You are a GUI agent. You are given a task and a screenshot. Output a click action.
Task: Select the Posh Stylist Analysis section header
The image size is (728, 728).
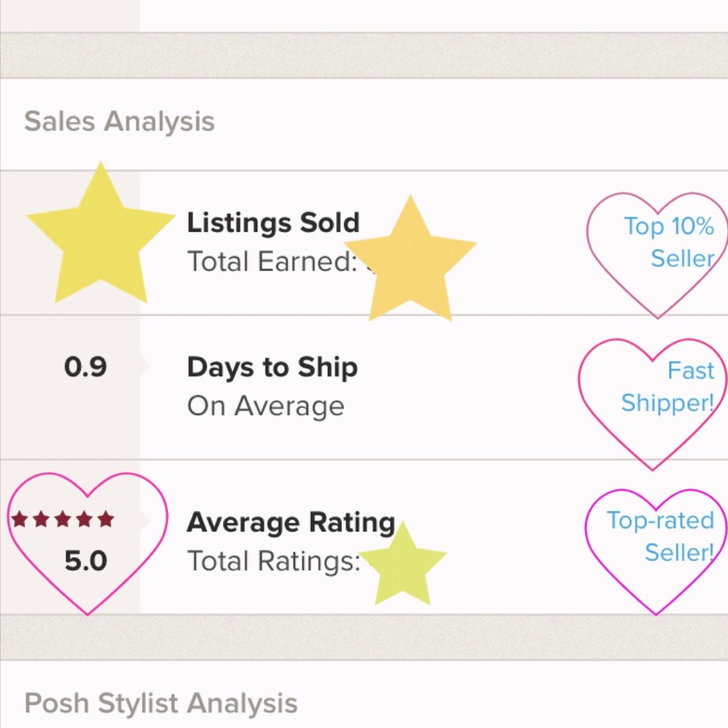(161, 703)
